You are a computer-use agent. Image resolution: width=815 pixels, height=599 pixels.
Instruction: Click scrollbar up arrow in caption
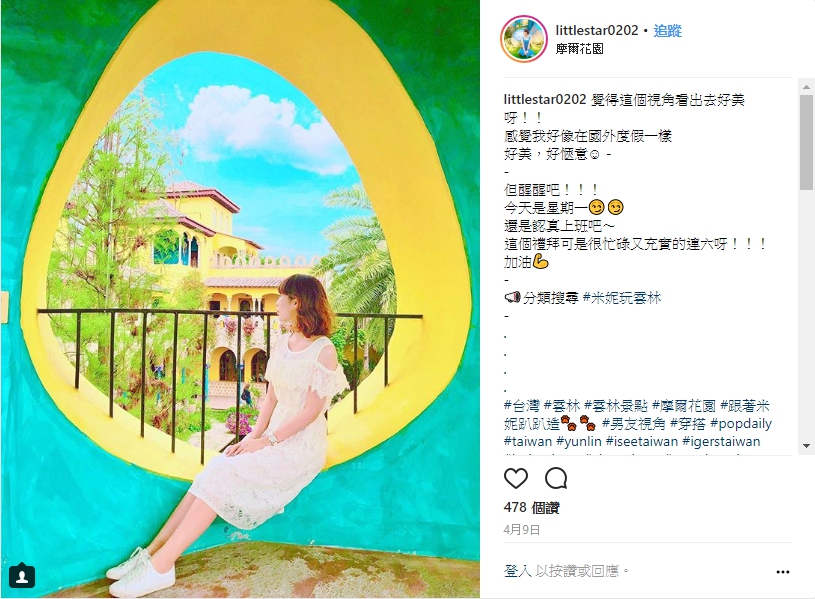click(806, 87)
